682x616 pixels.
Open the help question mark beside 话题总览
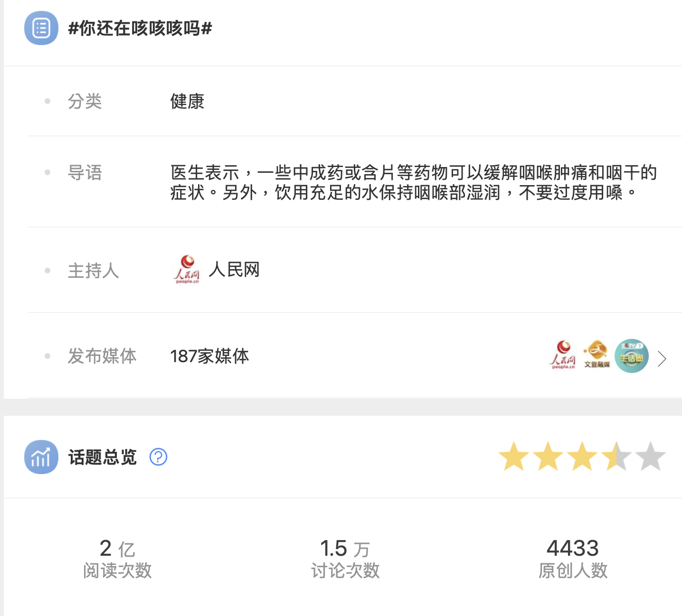tap(157, 457)
